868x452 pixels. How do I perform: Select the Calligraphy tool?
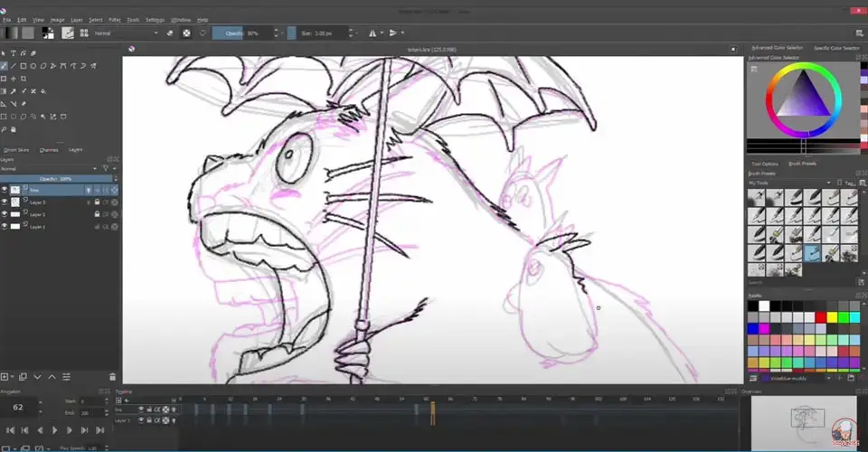point(33,53)
